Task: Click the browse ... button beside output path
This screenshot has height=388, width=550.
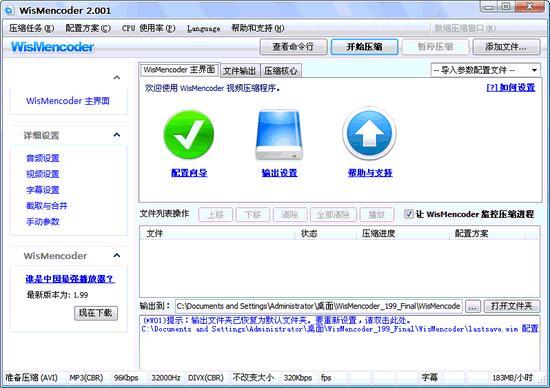Action: coord(473,307)
